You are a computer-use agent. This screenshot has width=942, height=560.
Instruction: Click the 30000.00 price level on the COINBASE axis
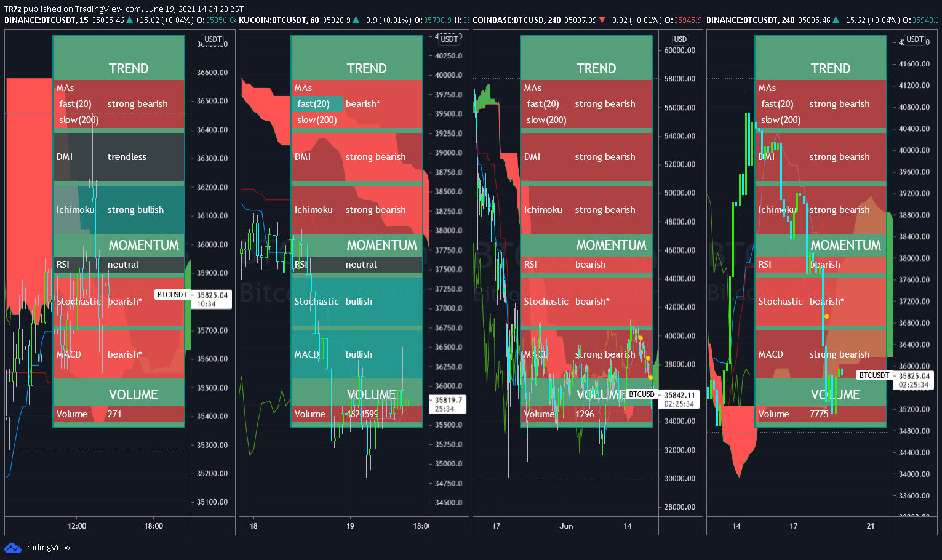tap(680, 479)
